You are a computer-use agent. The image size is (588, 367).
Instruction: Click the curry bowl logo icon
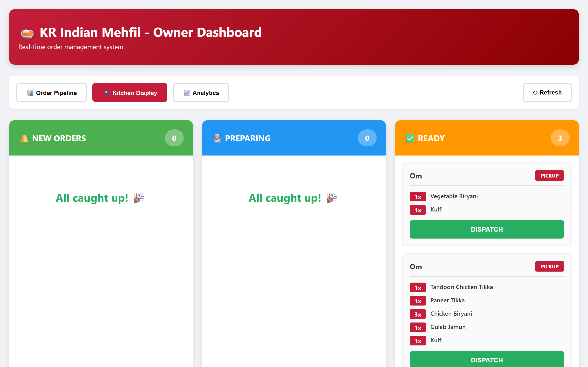27,33
